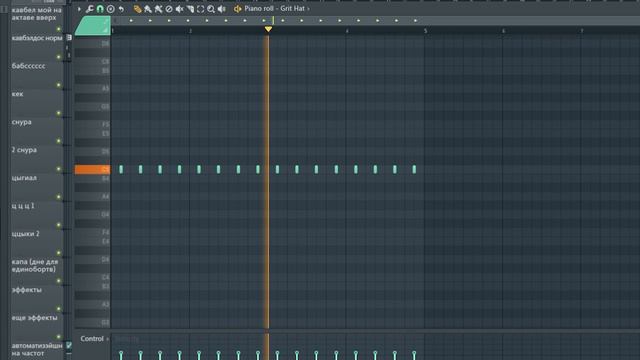
Task: Select the '2 снура' track label
Action: tap(24, 150)
